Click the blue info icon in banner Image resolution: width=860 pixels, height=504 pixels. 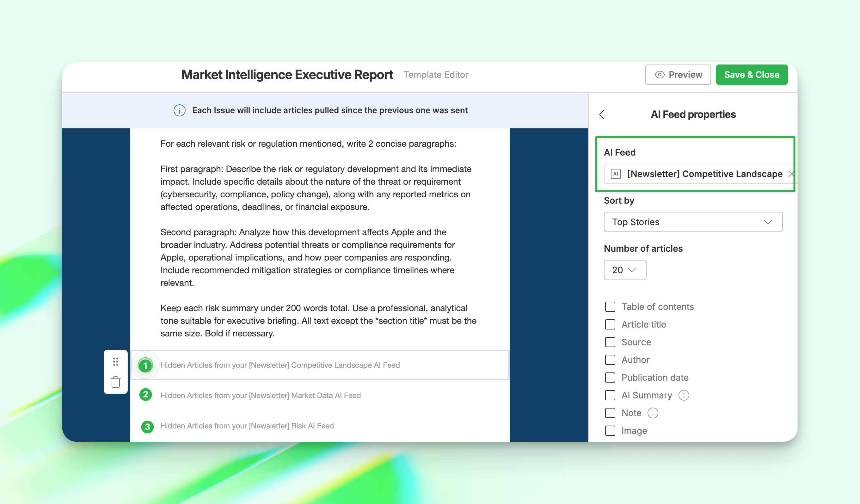click(x=180, y=111)
